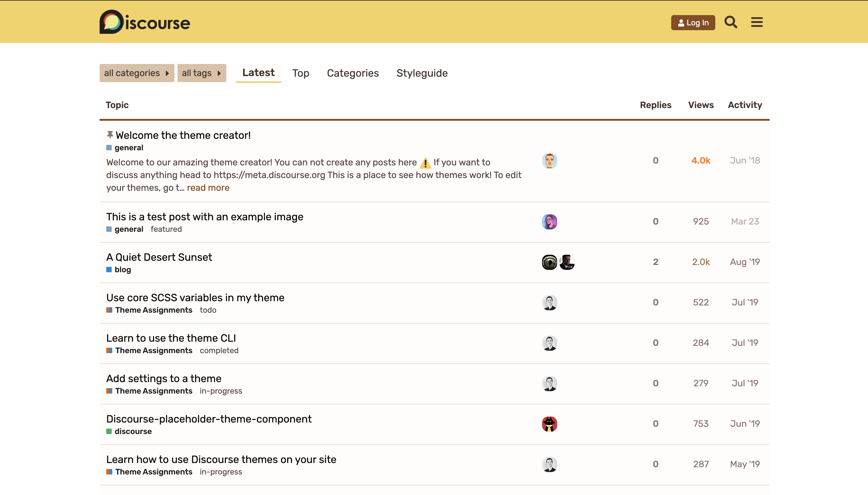The height and width of the screenshot is (495, 868).
Task: Click the Log In button
Action: click(693, 23)
